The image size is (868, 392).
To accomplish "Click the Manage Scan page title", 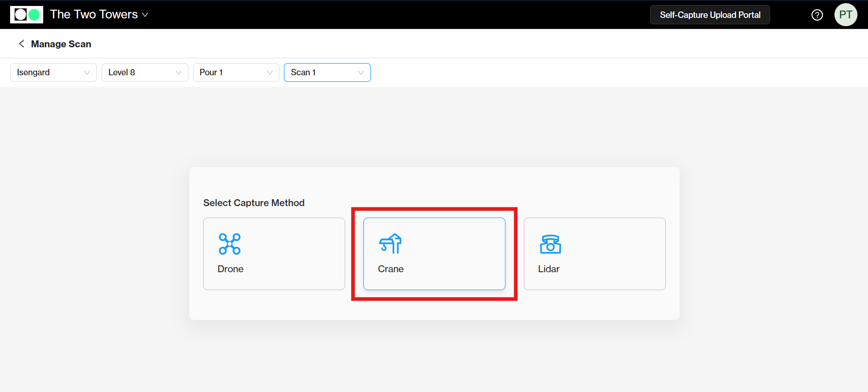I will [61, 44].
